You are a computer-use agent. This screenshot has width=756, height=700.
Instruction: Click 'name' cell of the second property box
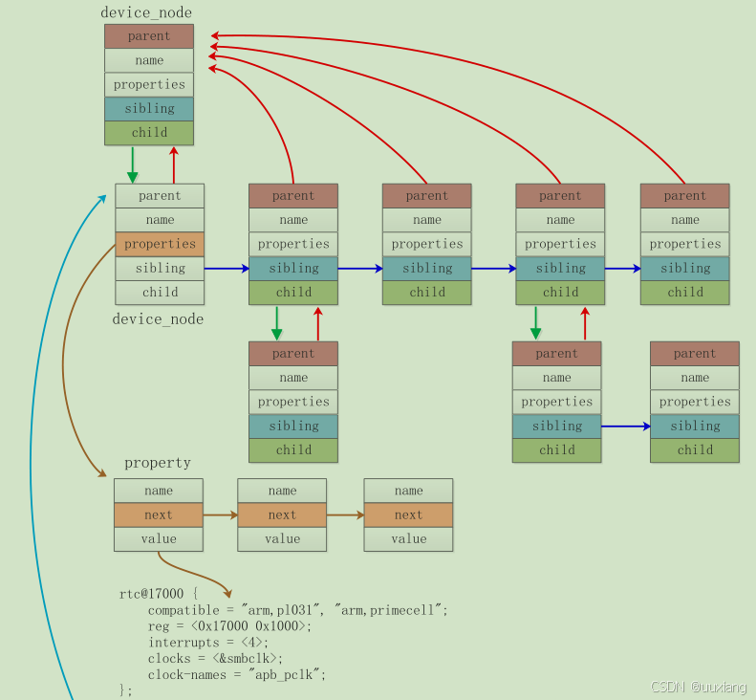pos(282,491)
